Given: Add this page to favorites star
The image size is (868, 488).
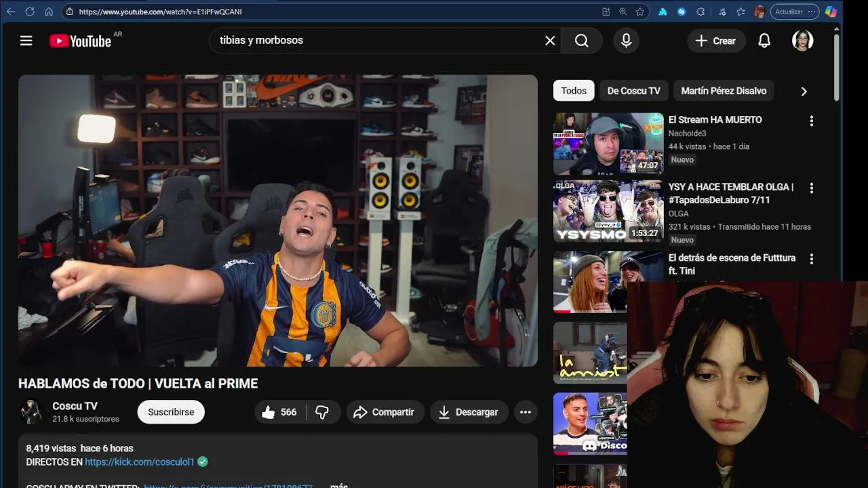Looking at the screenshot, I should point(640,12).
